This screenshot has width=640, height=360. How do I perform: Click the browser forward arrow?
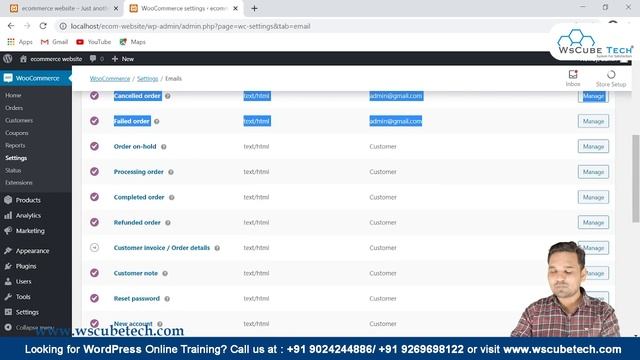[x=27, y=26]
